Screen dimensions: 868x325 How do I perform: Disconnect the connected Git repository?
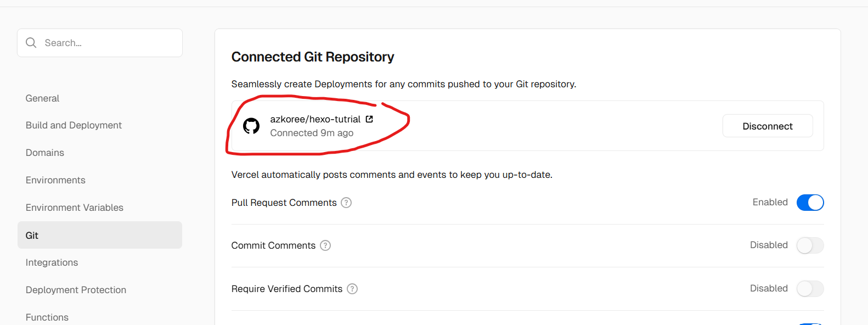[767, 126]
